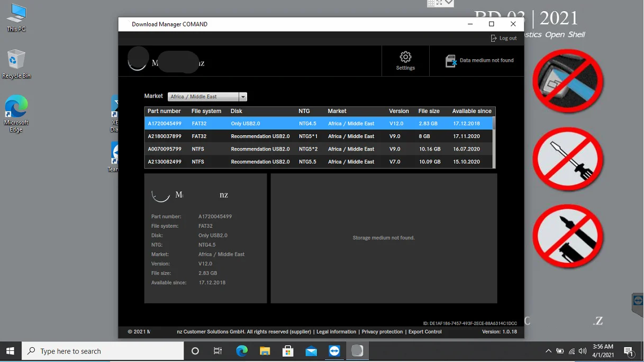Click the table's vertical scrollbar
This screenshot has width=644, height=362.
coord(494,143)
